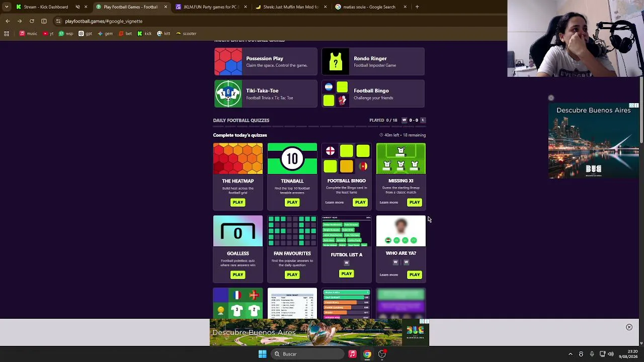The image size is (644, 362).
Task: Open Google Chrome from the taskbar
Action: pyautogui.click(x=367, y=354)
